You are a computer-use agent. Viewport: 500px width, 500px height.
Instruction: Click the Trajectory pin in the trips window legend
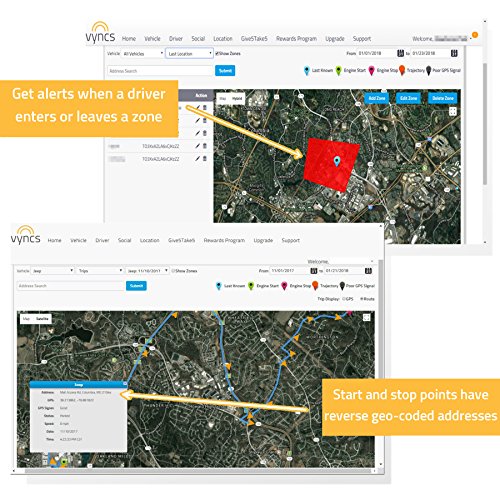315,285
